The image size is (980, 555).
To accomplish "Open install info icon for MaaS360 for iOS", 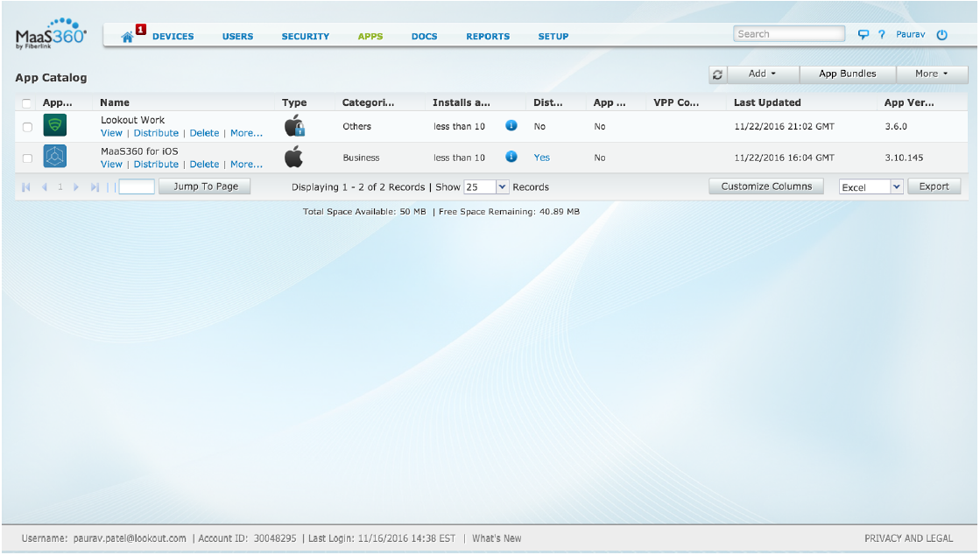I will coord(511,156).
